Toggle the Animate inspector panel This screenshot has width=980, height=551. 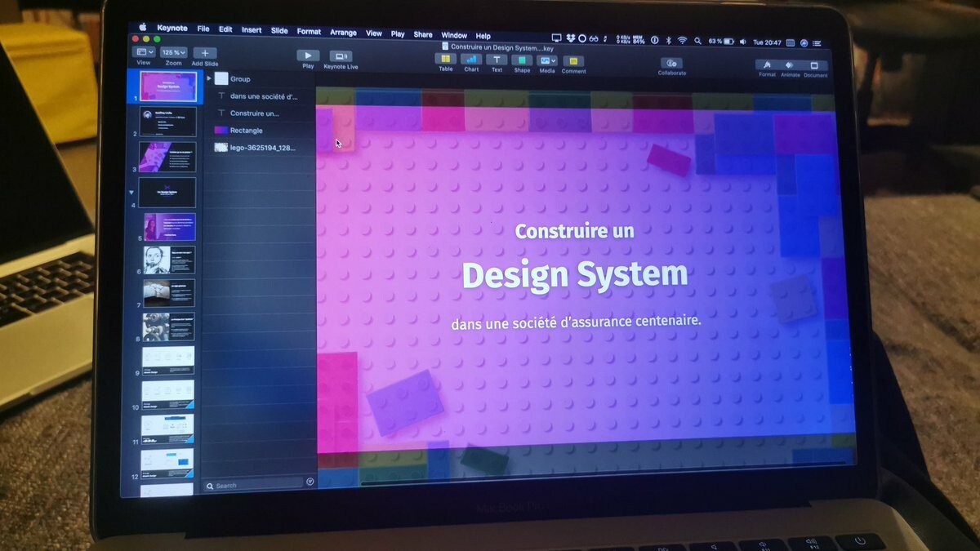coord(790,65)
